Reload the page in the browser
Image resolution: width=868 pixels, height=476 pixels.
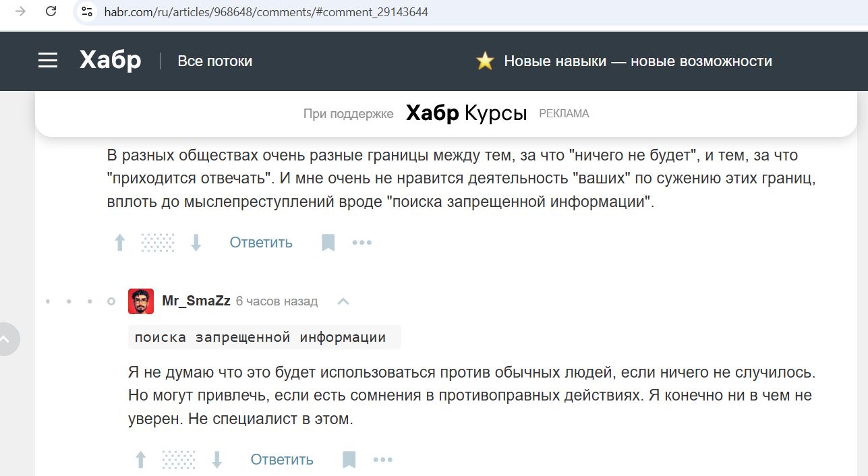pyautogui.click(x=51, y=11)
